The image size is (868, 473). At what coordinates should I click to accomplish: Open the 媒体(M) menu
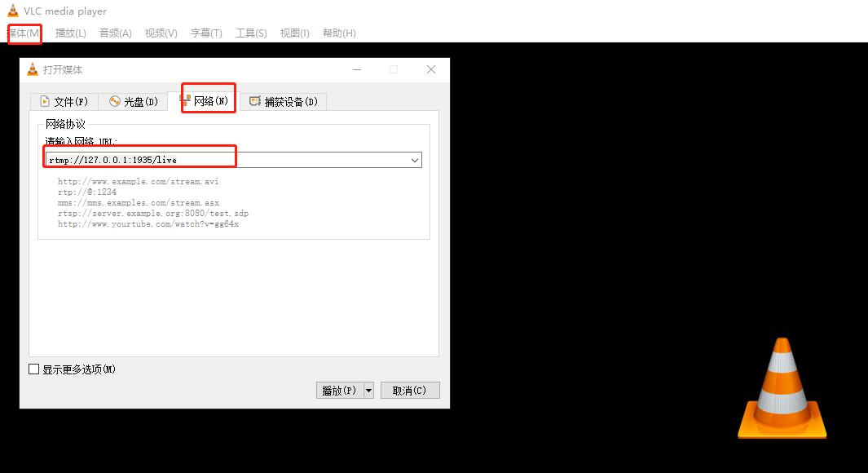[x=24, y=33]
